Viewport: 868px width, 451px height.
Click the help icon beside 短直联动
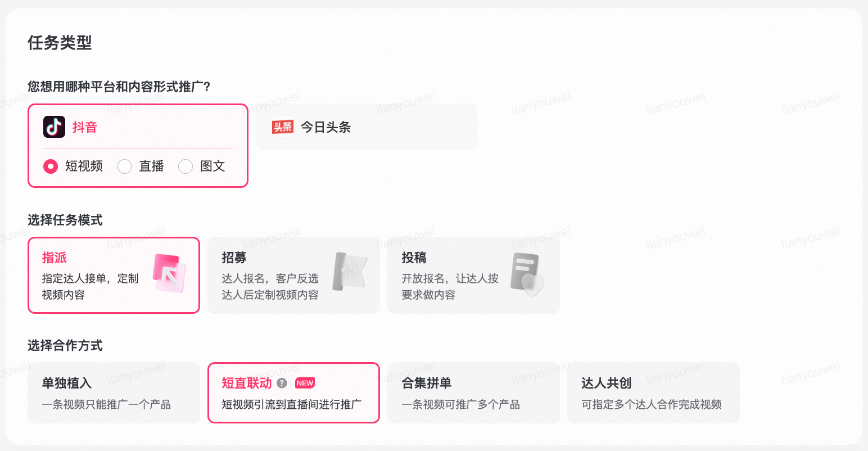[282, 383]
